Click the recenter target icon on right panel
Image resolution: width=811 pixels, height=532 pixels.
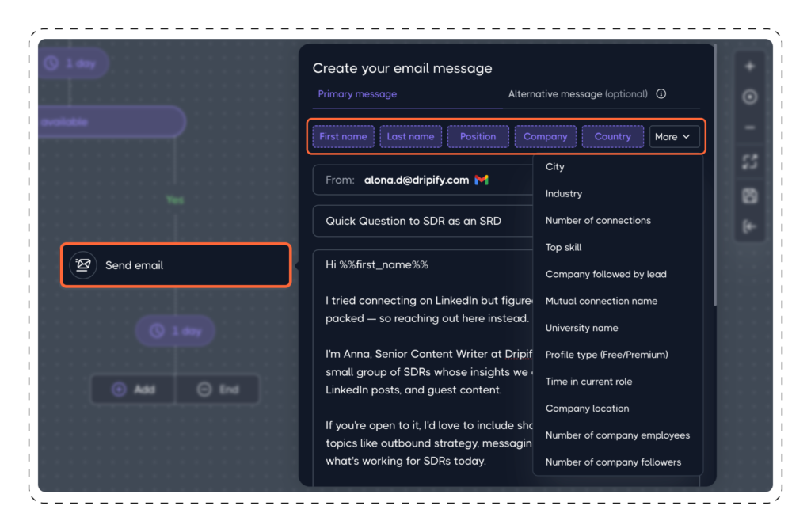pos(750,97)
